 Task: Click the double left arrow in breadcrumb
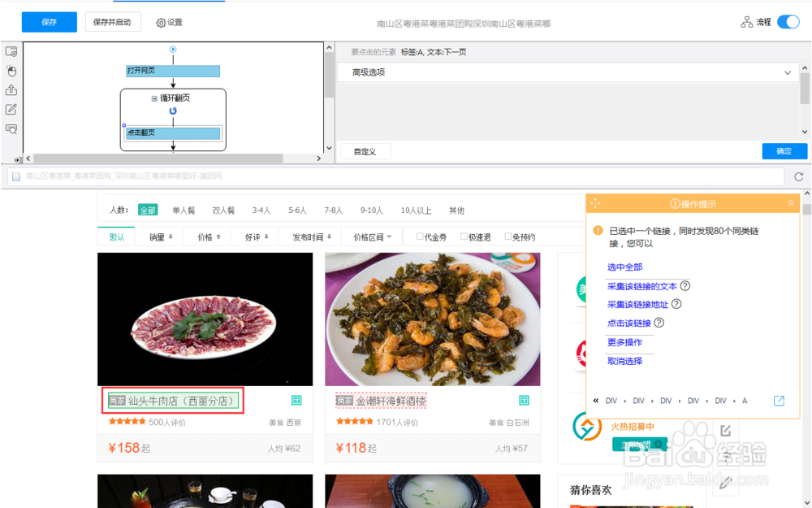(595, 400)
